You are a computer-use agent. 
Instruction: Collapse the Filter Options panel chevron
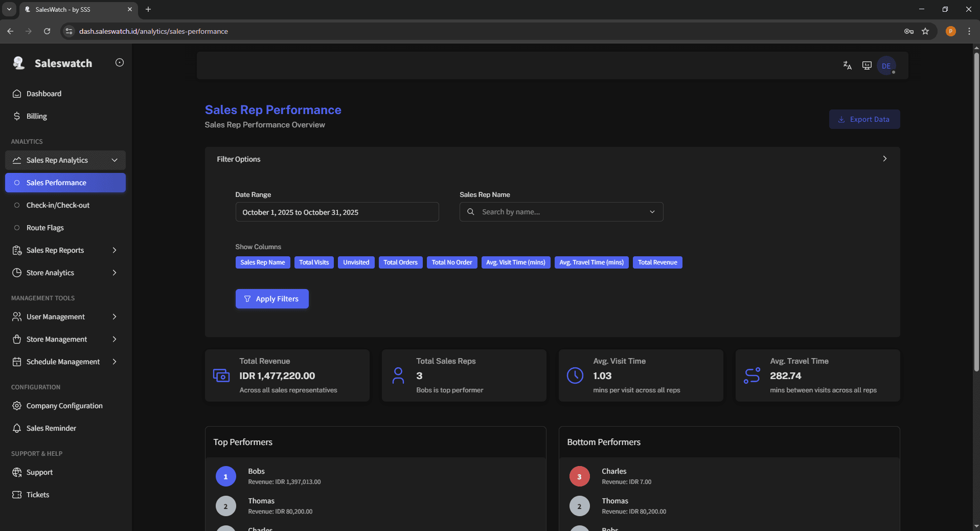coord(884,159)
